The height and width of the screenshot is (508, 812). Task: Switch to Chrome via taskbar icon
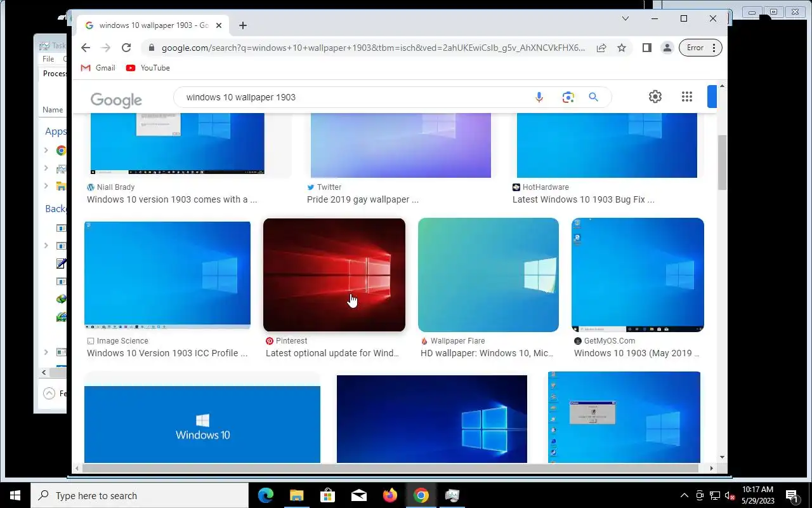point(421,495)
